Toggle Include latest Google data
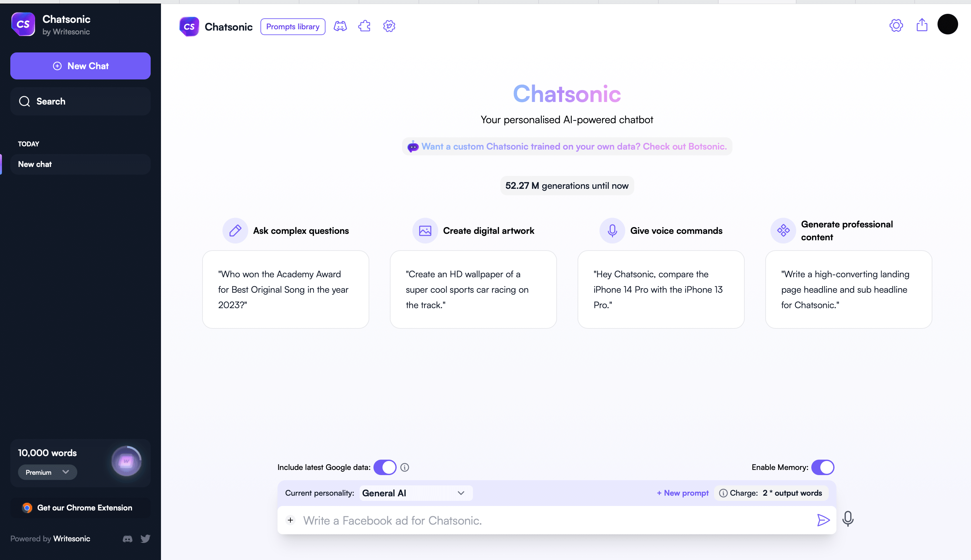This screenshot has height=560, width=971. [x=385, y=467]
